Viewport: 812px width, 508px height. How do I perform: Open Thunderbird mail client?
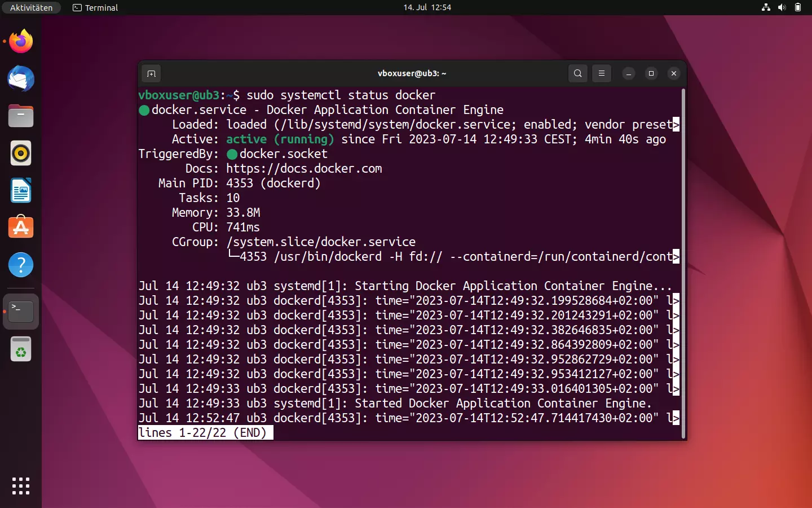20,79
